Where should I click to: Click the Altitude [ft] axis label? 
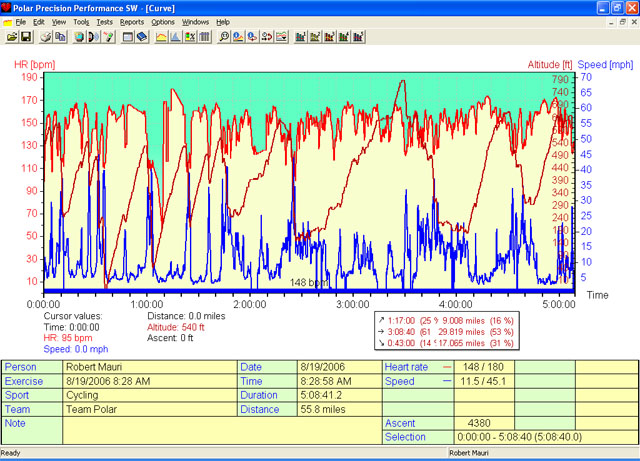click(550, 65)
